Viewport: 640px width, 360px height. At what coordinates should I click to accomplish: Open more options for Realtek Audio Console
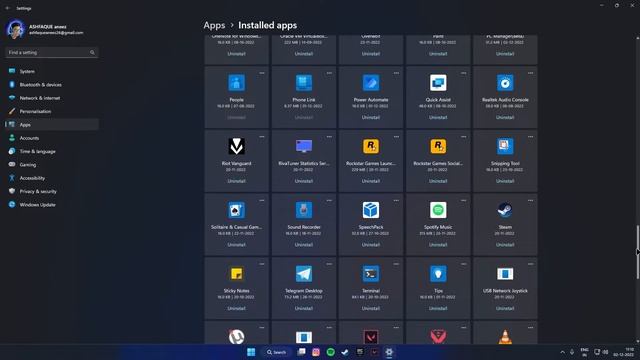530,73
